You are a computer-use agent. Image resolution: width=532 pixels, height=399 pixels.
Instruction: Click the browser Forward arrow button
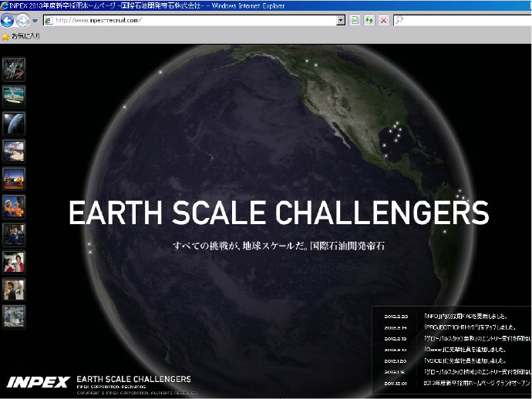coord(22,21)
